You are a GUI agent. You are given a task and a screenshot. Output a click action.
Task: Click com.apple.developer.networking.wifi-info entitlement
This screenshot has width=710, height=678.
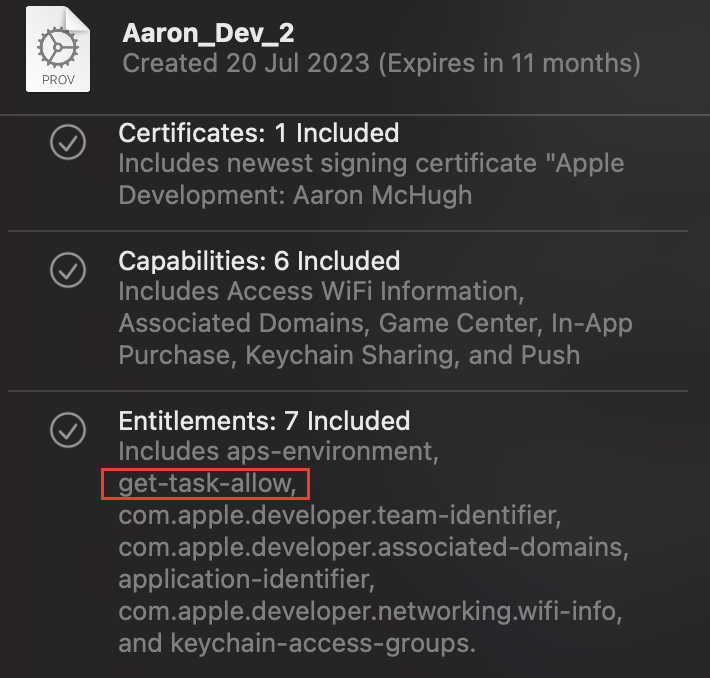(x=370, y=611)
